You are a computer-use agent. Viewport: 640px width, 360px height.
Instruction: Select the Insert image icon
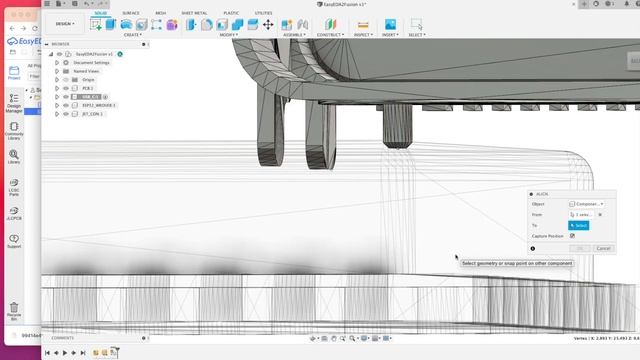pos(390,24)
